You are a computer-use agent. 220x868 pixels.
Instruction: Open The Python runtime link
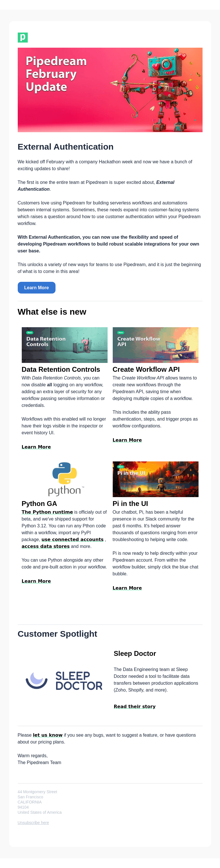pos(47,512)
